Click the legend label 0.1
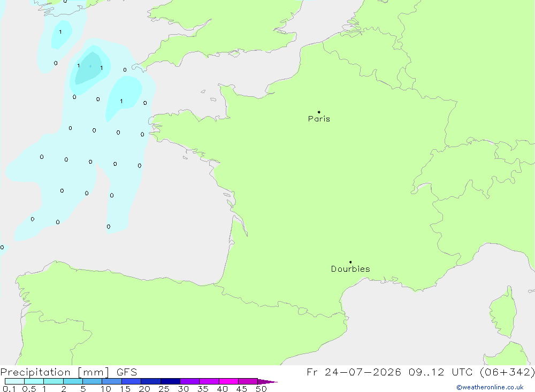 pyautogui.click(x=9, y=389)
